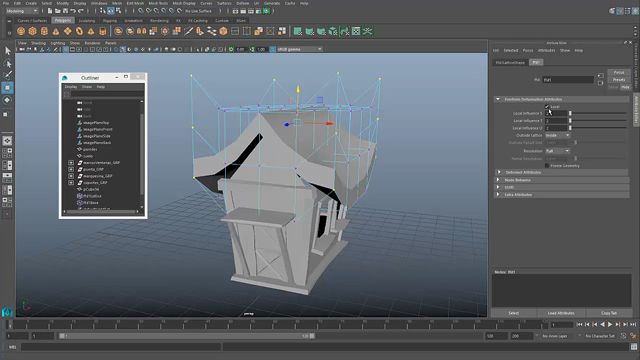Activate the Rotate tool in the toolbox
This screenshot has width=640, height=360.
click(x=7, y=100)
